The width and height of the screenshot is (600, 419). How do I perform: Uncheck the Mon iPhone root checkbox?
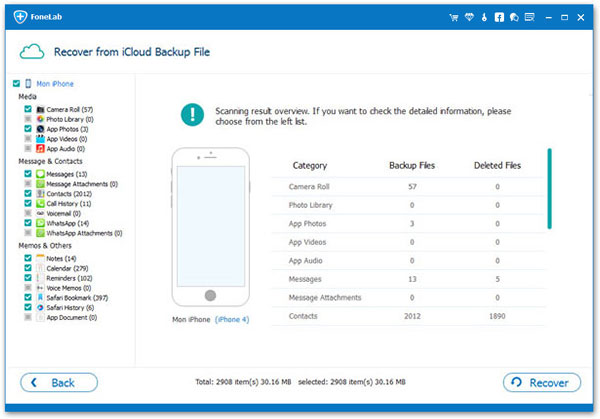16,83
